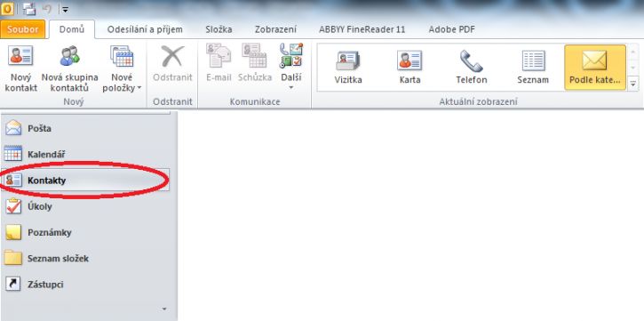Open Kalendář in the navigation pane
This screenshot has height=321, width=644.
coord(88,155)
